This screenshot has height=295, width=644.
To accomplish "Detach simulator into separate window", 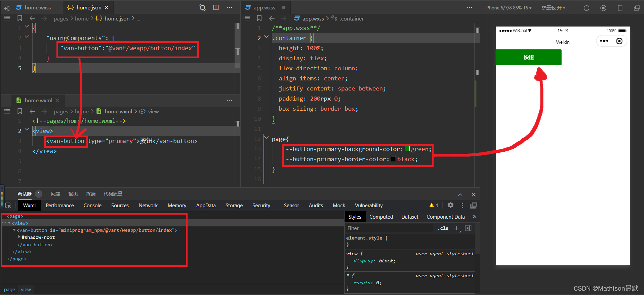I will (637, 8).
